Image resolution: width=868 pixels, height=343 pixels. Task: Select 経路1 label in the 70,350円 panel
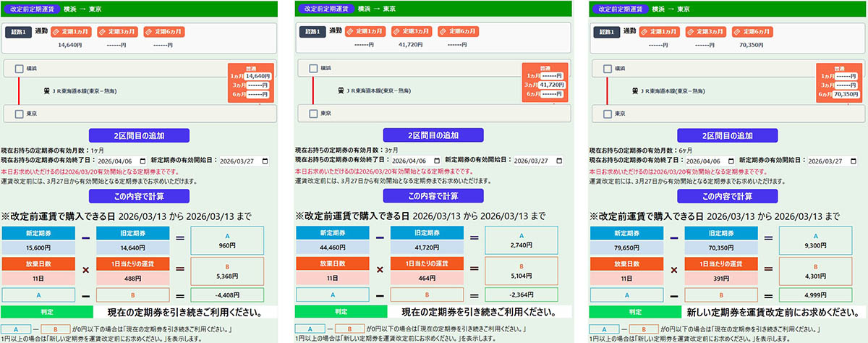coord(607,33)
